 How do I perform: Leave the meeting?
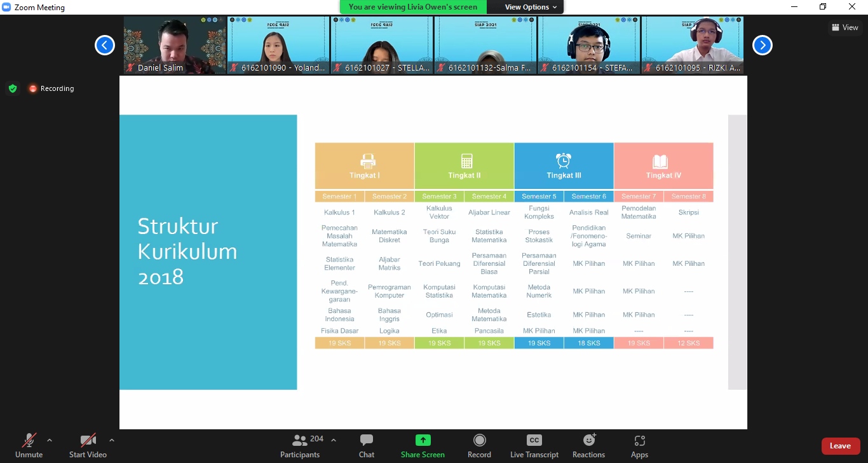840,446
